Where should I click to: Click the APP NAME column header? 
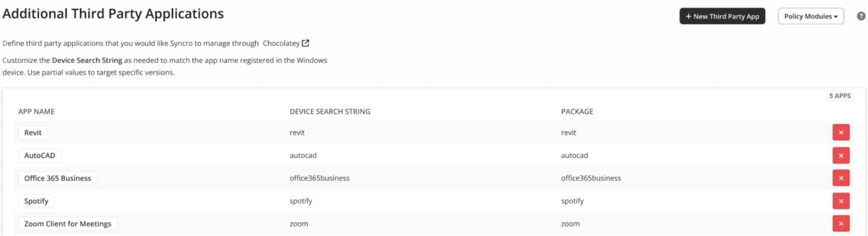36,111
